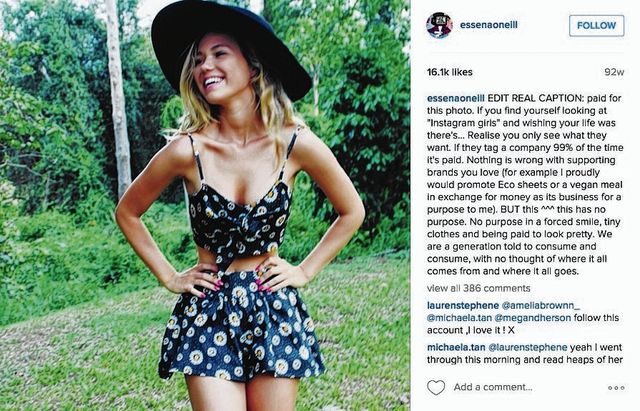Image resolution: width=640 pixels, height=411 pixels.
Task: Click the caption text starting EDIT REAL CAPTION
Action: click(x=525, y=184)
